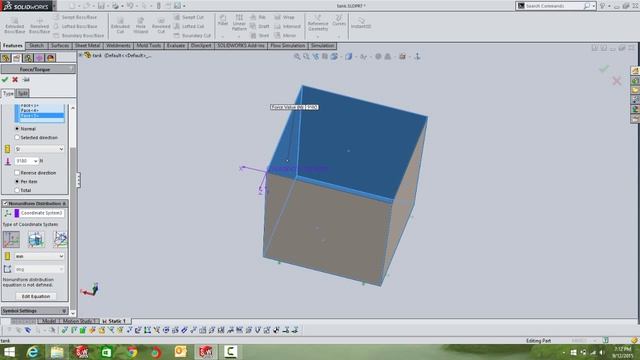
Task: Switch to the Flow Simulation tab
Action: (x=288, y=46)
